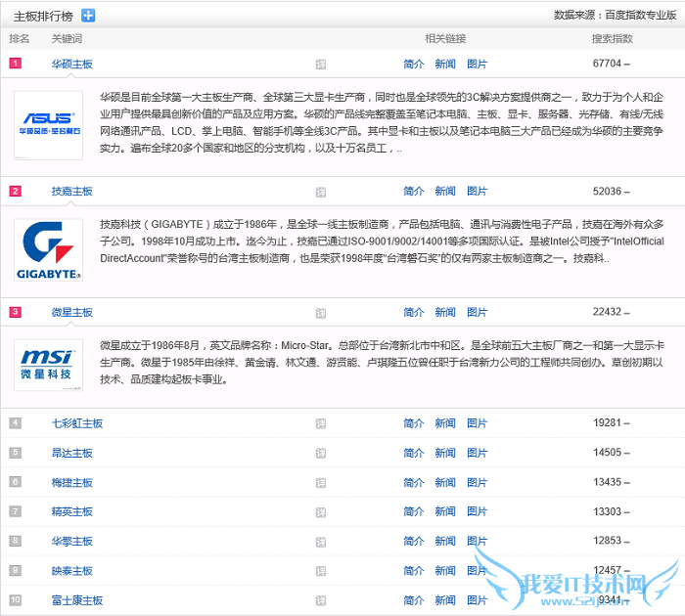Click 图片 for 昂达主板
The height and width of the screenshot is (616, 685).
(477, 453)
